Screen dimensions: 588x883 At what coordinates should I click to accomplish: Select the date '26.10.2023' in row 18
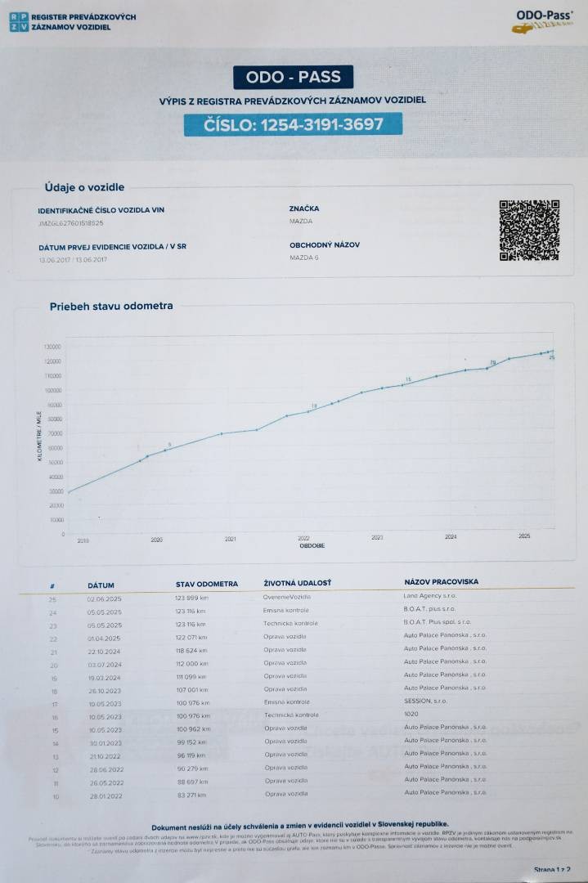[x=105, y=691]
